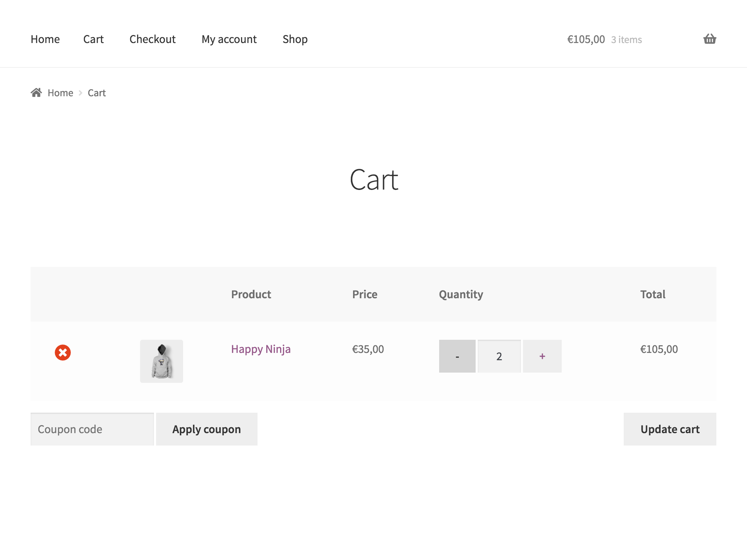The width and height of the screenshot is (747, 560).
Task: Remove Happy Ninja with red X icon
Action: [x=63, y=353]
